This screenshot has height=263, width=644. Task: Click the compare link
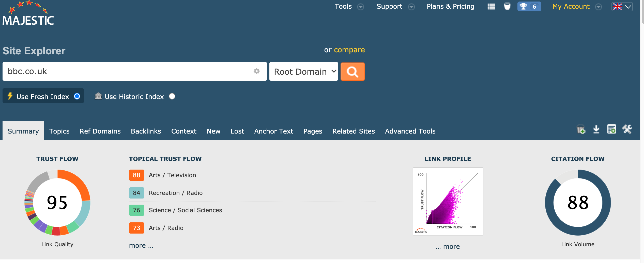(349, 50)
